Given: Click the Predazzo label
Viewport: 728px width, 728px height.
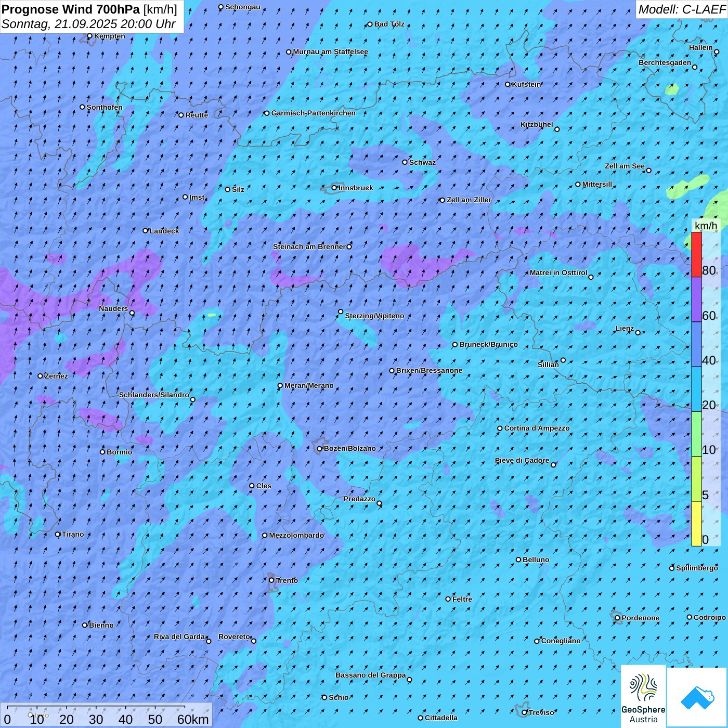Looking at the screenshot, I should tap(359, 499).
